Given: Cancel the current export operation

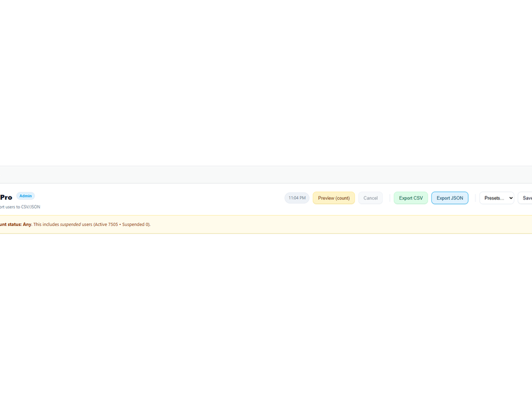Looking at the screenshot, I should [x=370, y=198].
